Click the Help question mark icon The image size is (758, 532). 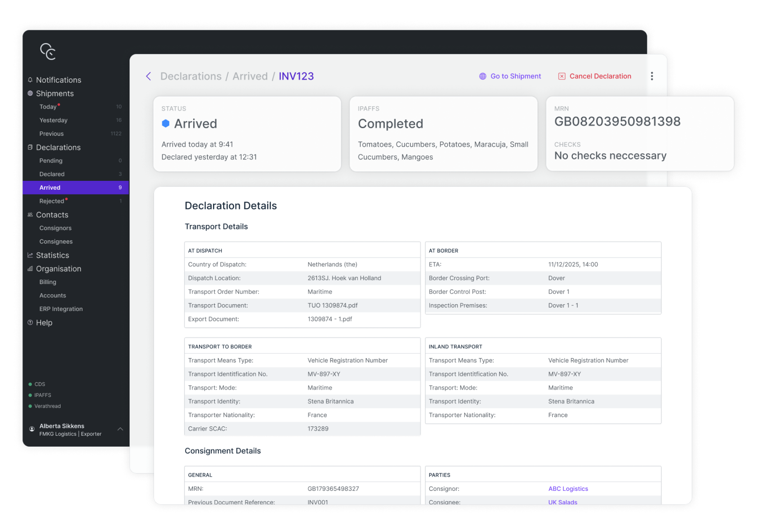tap(30, 323)
